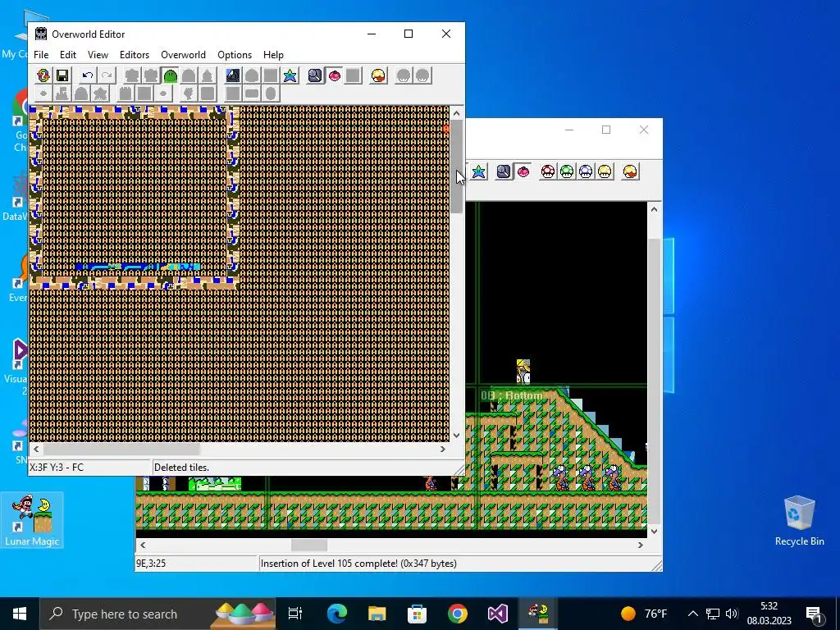Click the orange mushroom icon in Overworld Editor
840x630 pixels.
(x=378, y=75)
